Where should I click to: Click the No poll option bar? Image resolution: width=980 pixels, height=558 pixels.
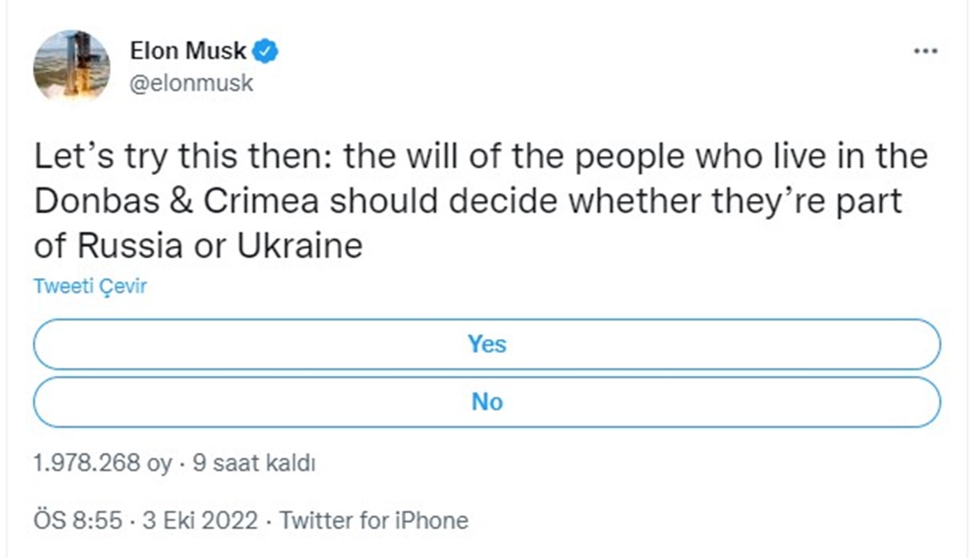487,402
